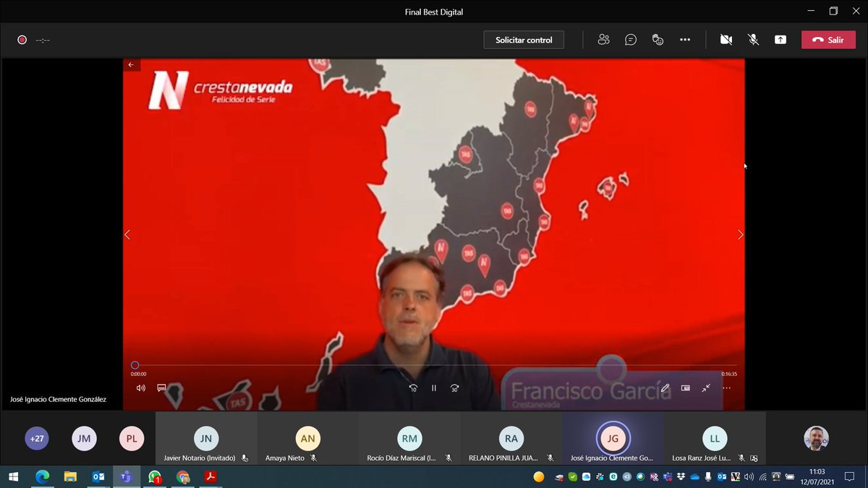Viewport: 868px width, 488px height.
Task: Select Losa Ranz José Lu... participant tile
Action: (715, 438)
